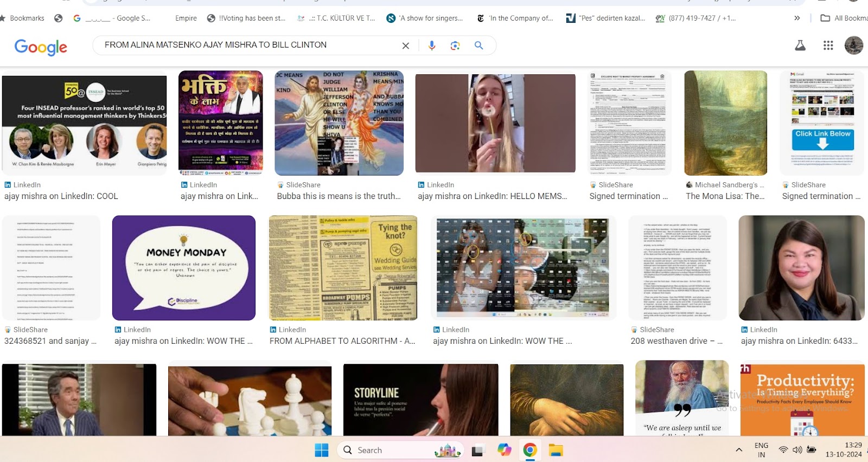Open the volume control in system tray
The width and height of the screenshot is (868, 462).
[797, 450]
